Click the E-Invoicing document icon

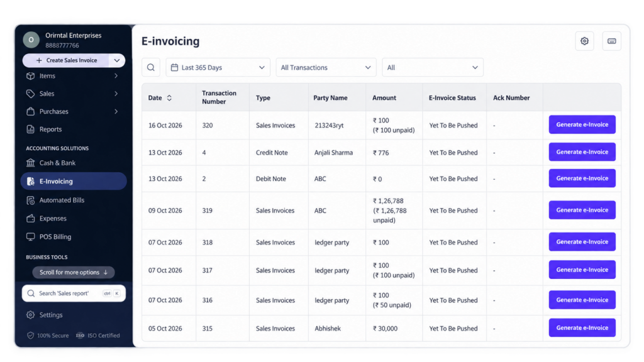click(30, 181)
